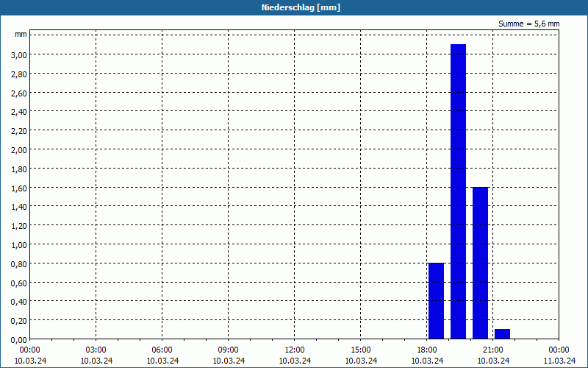Click the 0,60 y-axis label

point(19,283)
